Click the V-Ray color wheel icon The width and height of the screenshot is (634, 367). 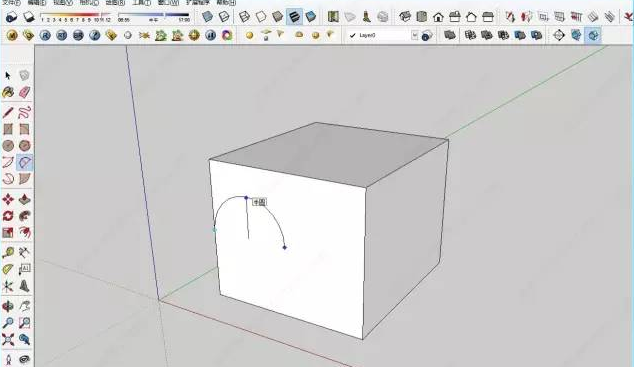click(x=227, y=36)
